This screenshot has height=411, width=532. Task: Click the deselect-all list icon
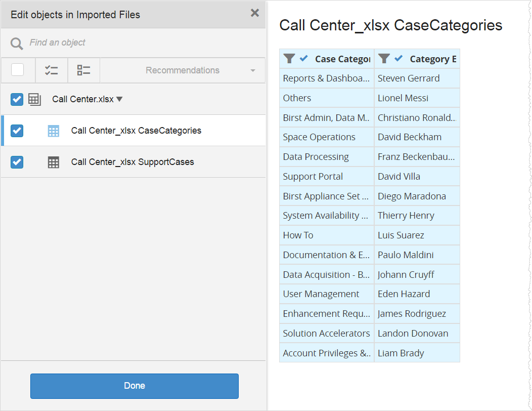83,70
